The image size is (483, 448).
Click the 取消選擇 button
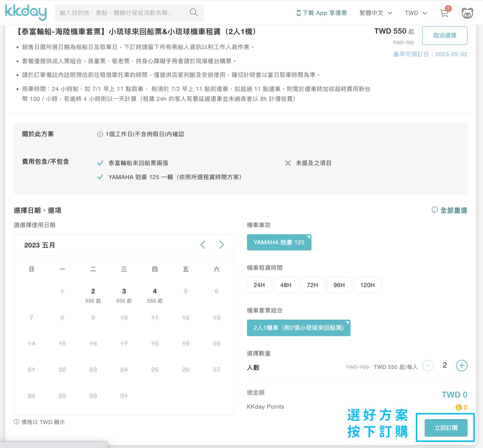click(445, 36)
